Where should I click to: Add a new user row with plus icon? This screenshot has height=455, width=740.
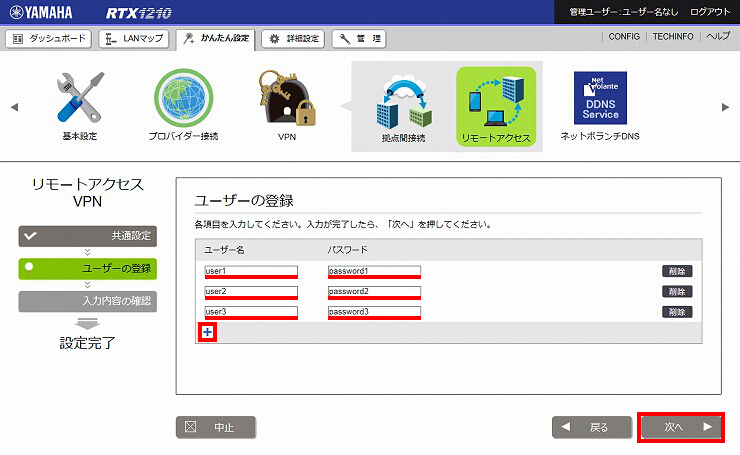point(207,332)
